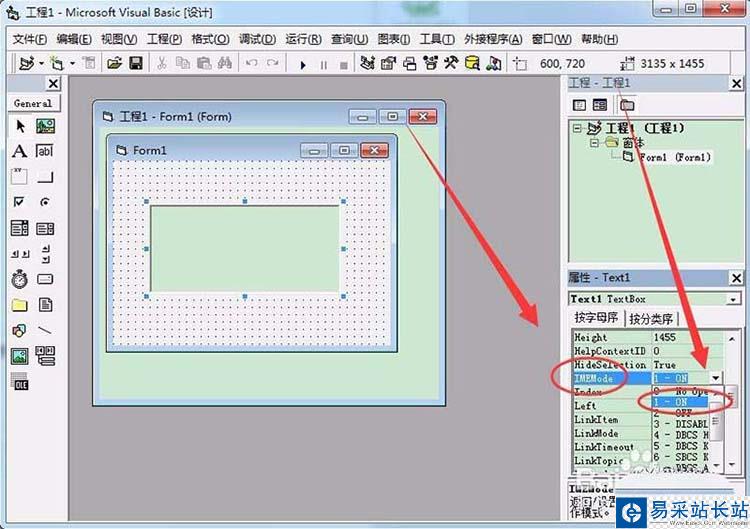The width and height of the screenshot is (750, 529).
Task: Show the Toolbox via hammer-wrench icon
Action: tap(451, 63)
